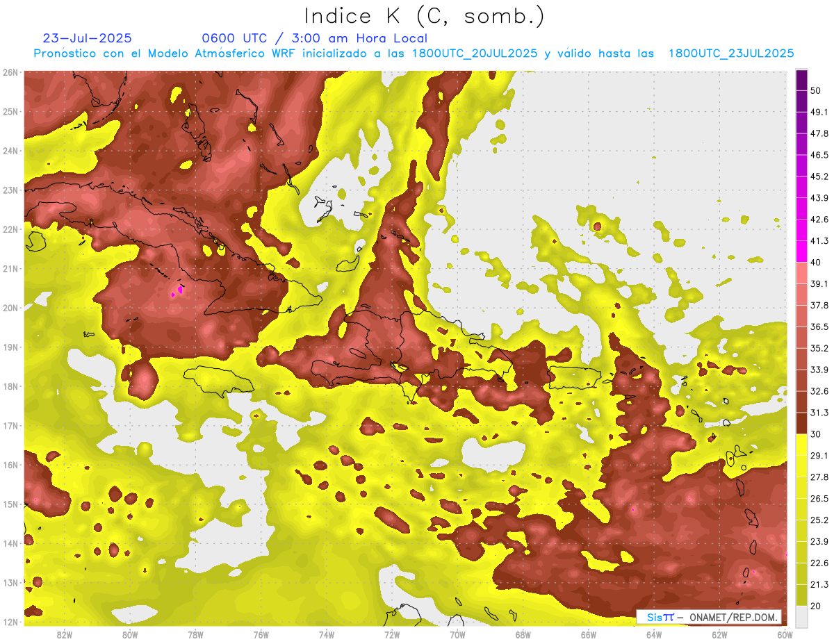Pick the salmon swatch between 39.1 and 40
The image size is (834, 644).
point(801,273)
